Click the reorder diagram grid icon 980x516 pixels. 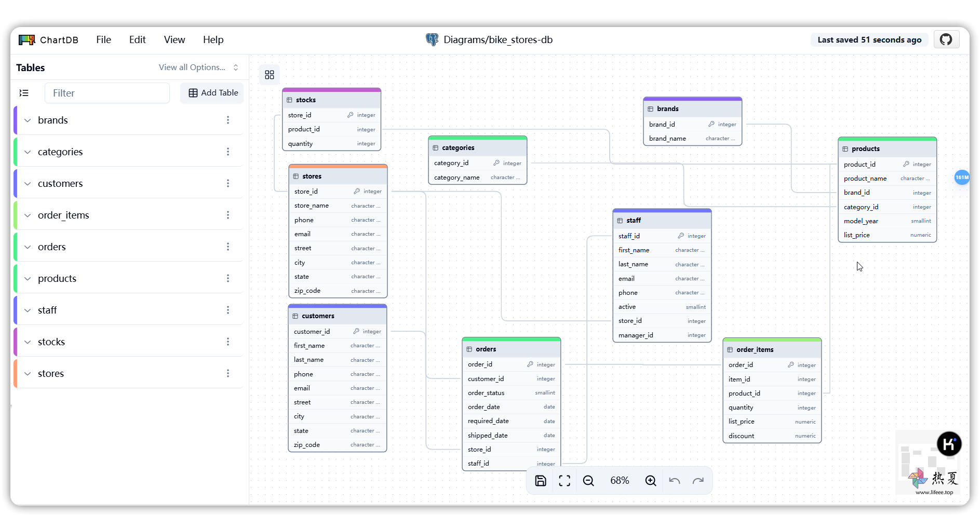coord(270,75)
